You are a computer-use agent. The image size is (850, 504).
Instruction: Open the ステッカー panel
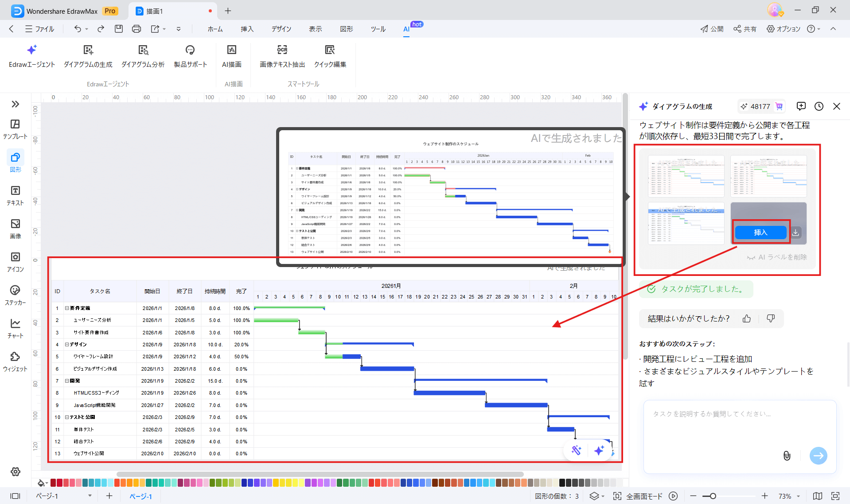pyautogui.click(x=15, y=295)
